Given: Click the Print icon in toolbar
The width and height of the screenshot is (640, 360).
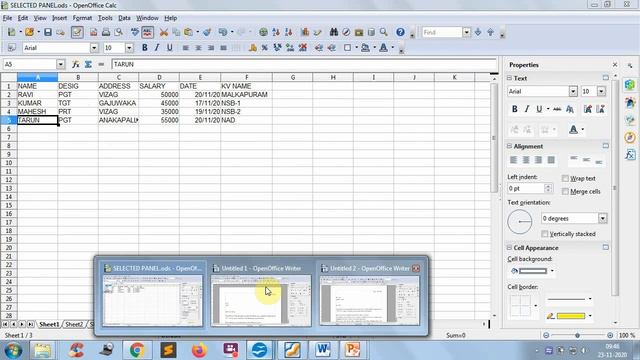Looking at the screenshot, I should pos(106,32).
